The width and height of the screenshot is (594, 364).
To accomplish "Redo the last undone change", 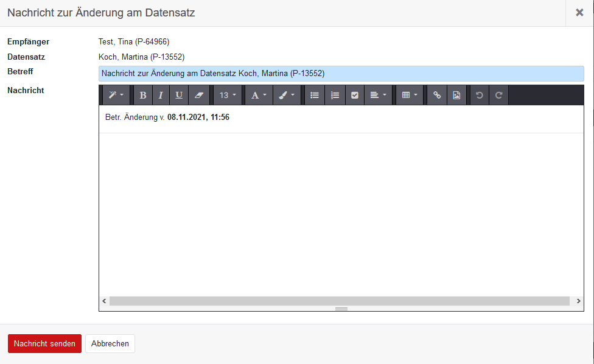I will pyautogui.click(x=498, y=96).
